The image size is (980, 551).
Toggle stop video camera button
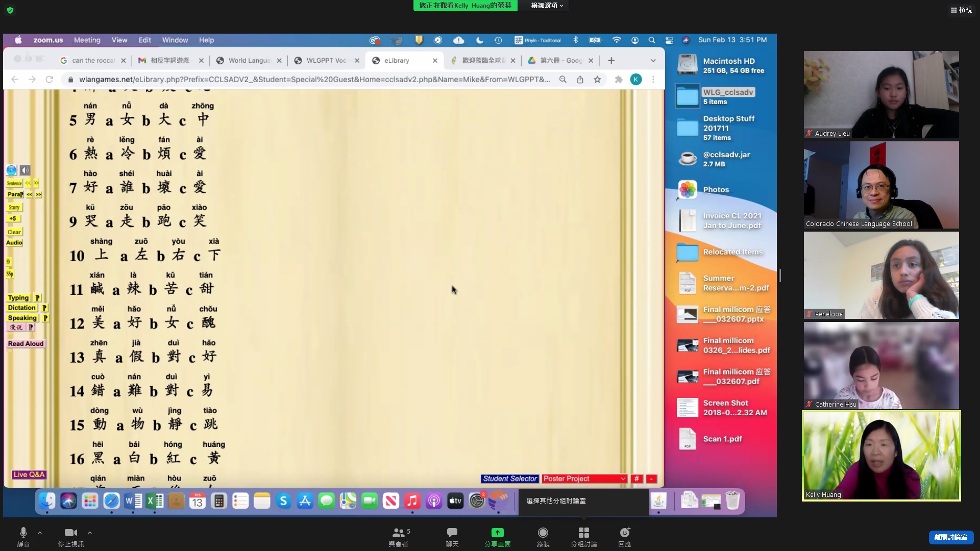click(70, 533)
